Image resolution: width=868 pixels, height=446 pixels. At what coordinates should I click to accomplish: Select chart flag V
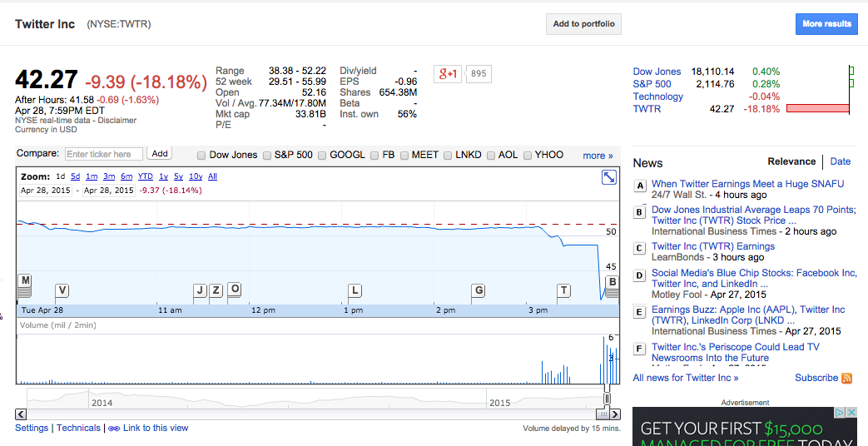(x=62, y=290)
